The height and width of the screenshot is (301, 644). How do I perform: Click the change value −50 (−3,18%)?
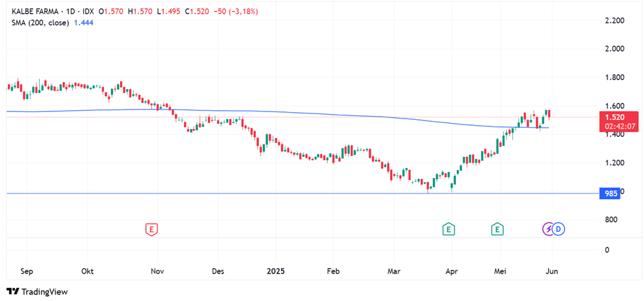[236, 12]
